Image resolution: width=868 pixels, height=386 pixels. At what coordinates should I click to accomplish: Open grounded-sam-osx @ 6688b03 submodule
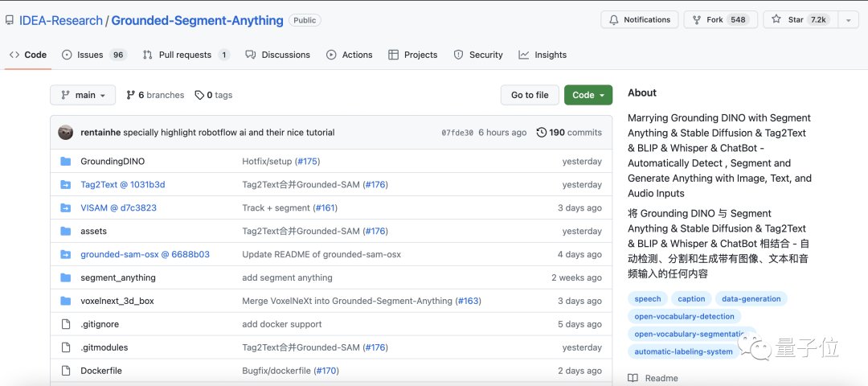click(145, 255)
